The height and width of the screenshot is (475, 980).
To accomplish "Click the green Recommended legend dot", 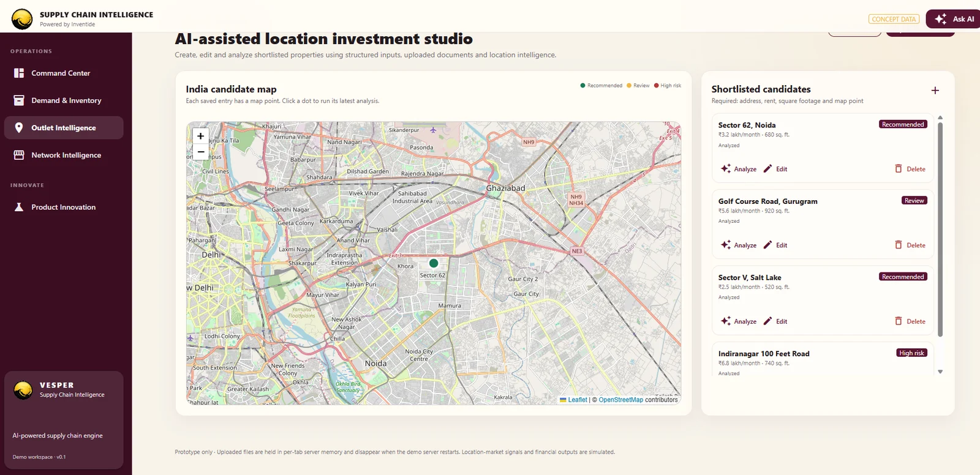I will coord(582,86).
